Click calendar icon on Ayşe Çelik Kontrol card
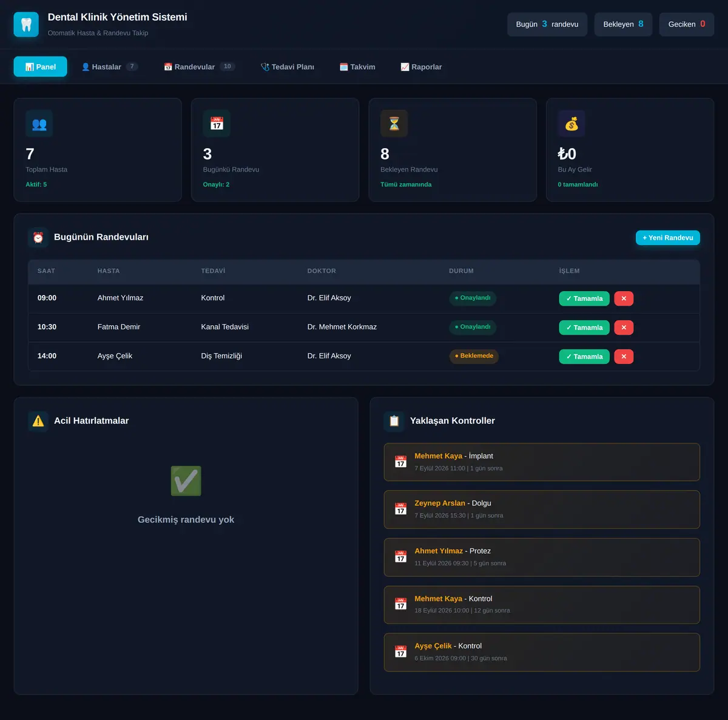Viewport: 728px width, 720px height. point(400,652)
